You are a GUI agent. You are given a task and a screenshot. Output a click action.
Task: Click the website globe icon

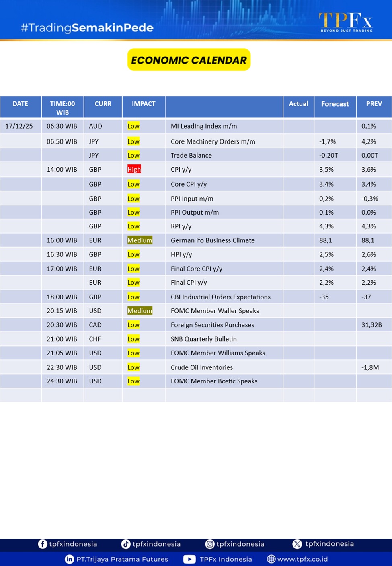[271, 559]
